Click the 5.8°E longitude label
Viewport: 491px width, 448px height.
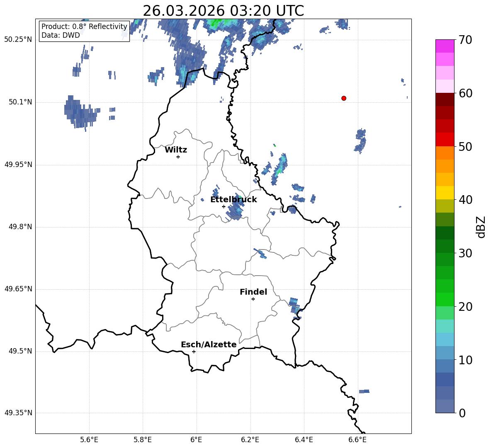[143, 440]
